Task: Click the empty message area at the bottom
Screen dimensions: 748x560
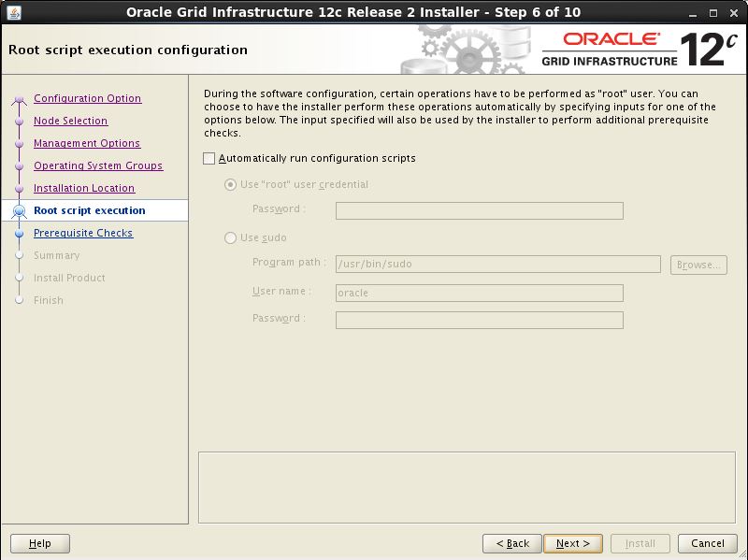Action: pyautogui.click(x=467, y=487)
